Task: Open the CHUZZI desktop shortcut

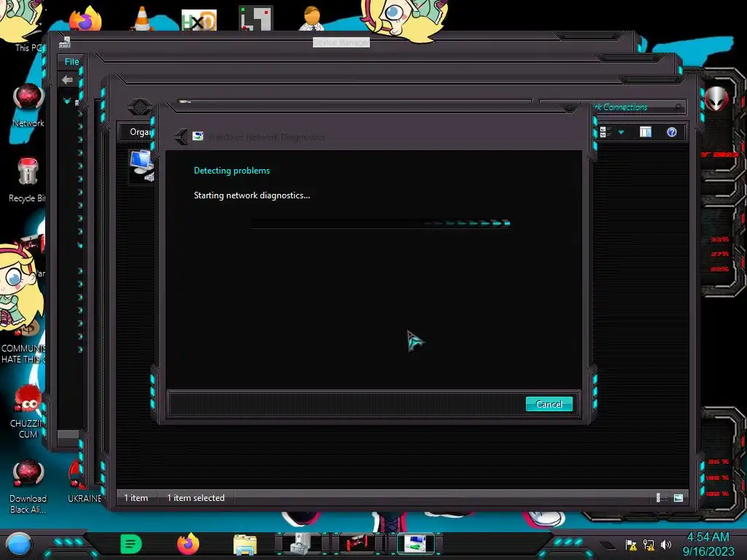Action: pyautogui.click(x=27, y=413)
